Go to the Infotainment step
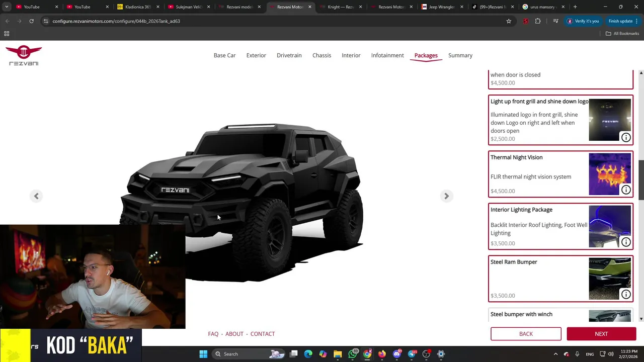644x362 pixels. point(387,55)
